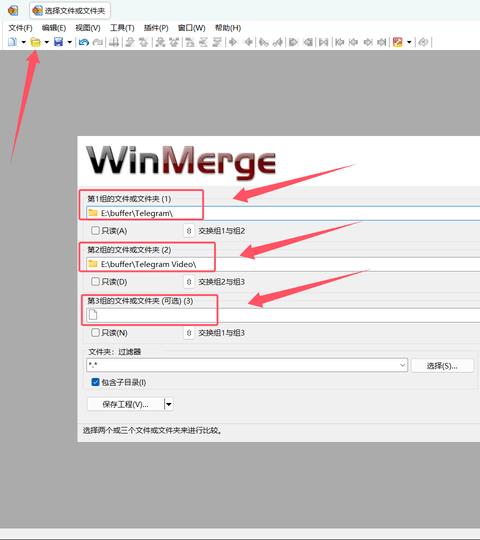Click the Current Difference toolbar icon
The image size is (480, 540).
click(203, 42)
